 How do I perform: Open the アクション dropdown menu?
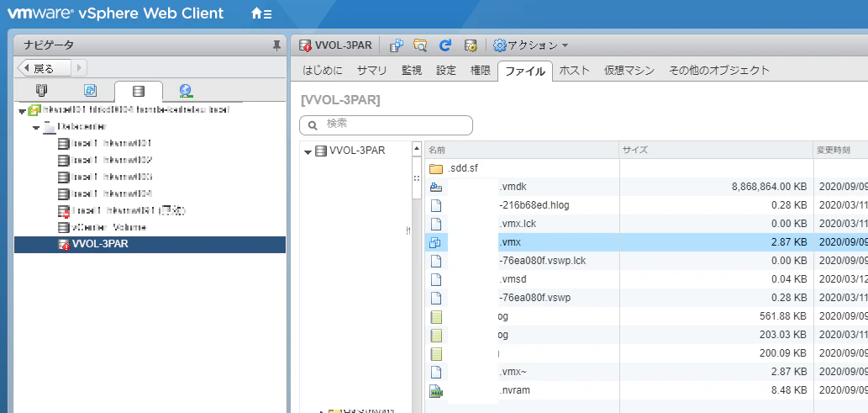[x=530, y=45]
